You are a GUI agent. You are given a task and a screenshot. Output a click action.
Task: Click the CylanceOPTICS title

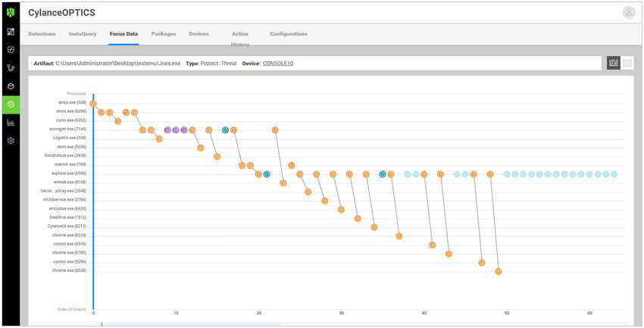pyautogui.click(x=61, y=13)
